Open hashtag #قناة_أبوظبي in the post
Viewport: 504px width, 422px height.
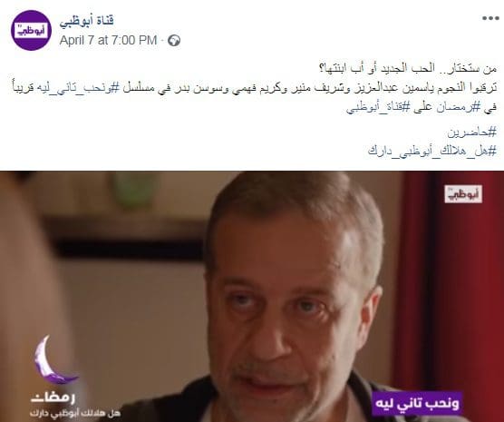[x=378, y=107]
